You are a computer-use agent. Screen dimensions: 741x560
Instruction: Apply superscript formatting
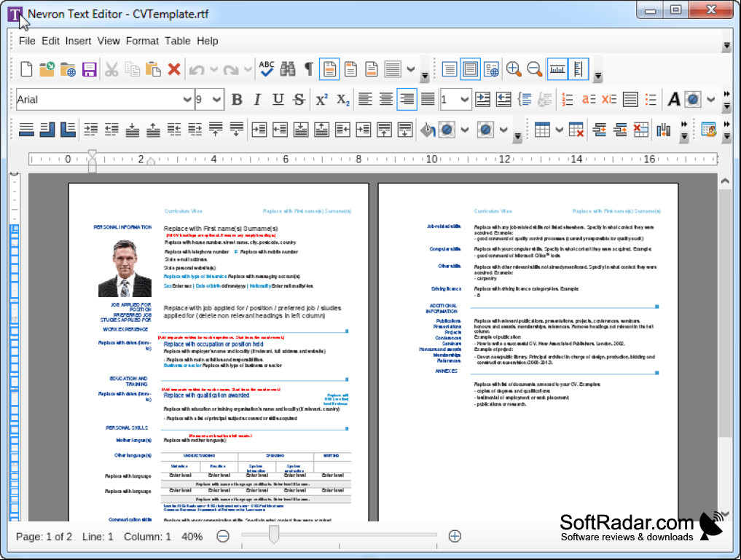(x=321, y=100)
